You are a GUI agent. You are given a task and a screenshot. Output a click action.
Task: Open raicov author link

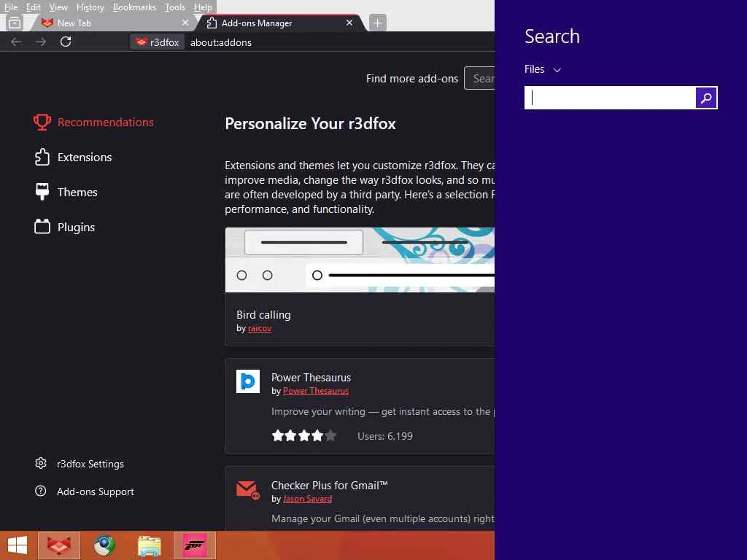tap(260, 328)
